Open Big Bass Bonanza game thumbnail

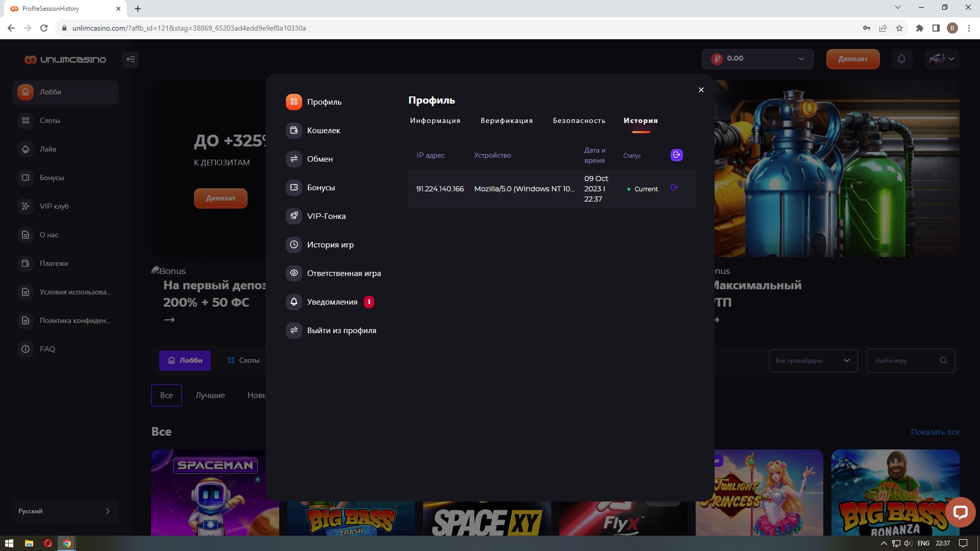(888, 490)
